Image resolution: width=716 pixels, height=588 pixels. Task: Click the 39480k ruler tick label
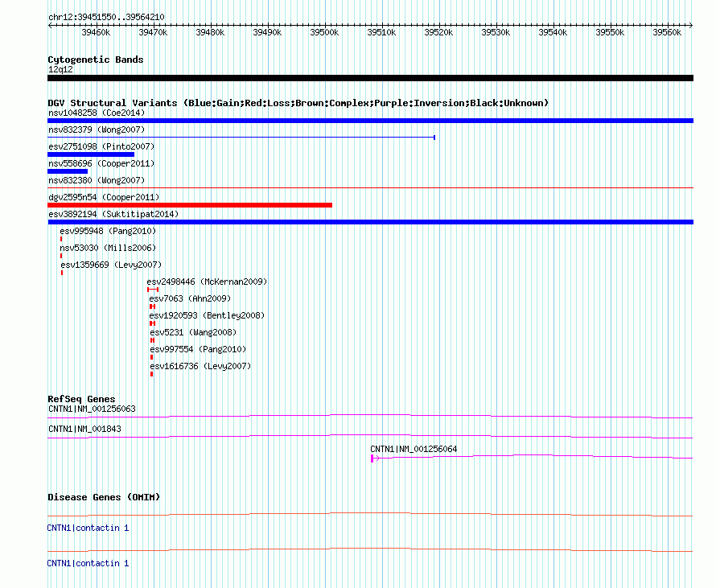click(x=210, y=32)
